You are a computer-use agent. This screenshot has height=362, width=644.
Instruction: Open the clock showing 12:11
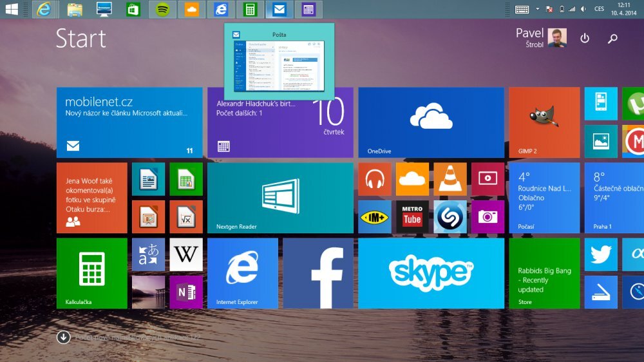click(x=623, y=9)
